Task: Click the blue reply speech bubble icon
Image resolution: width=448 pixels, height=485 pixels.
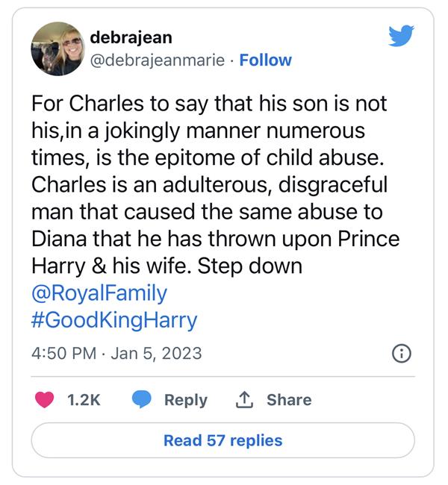Action: (x=142, y=400)
